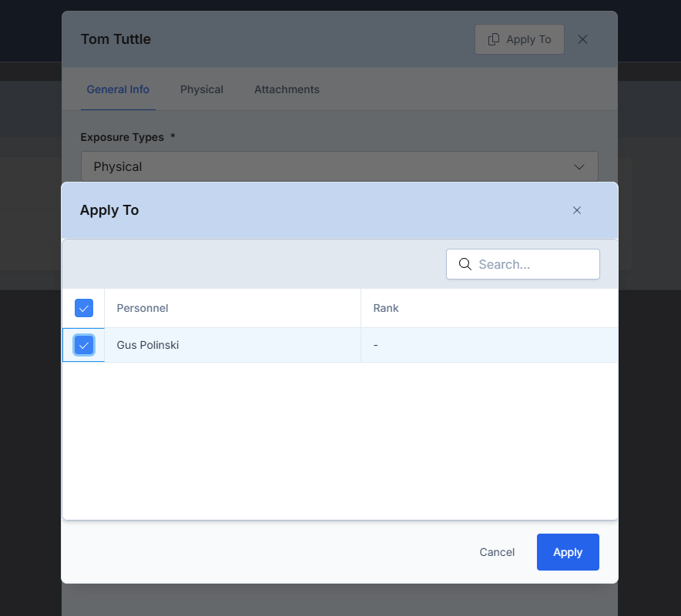Focus the Search input field
The image size is (681, 616).
(x=523, y=264)
